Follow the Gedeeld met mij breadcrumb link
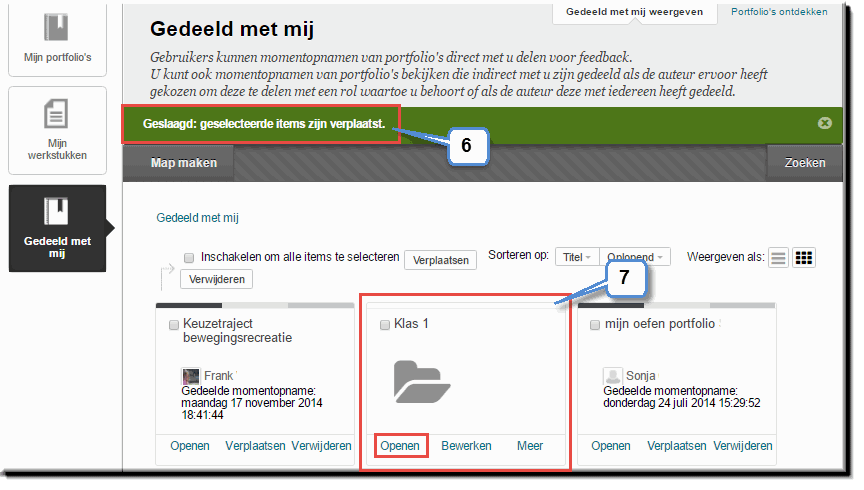The width and height of the screenshot is (864, 490). (x=197, y=218)
